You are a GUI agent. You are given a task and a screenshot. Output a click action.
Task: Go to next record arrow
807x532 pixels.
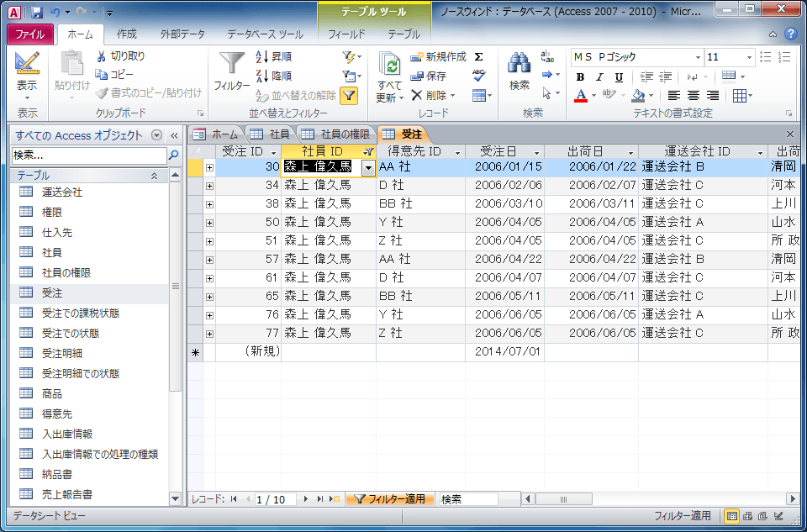point(306,498)
